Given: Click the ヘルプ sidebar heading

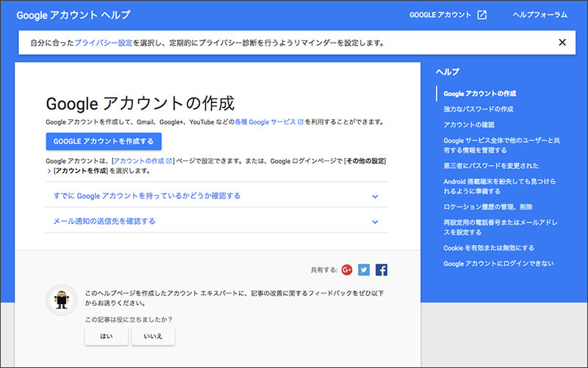Looking at the screenshot, I should pos(448,71).
